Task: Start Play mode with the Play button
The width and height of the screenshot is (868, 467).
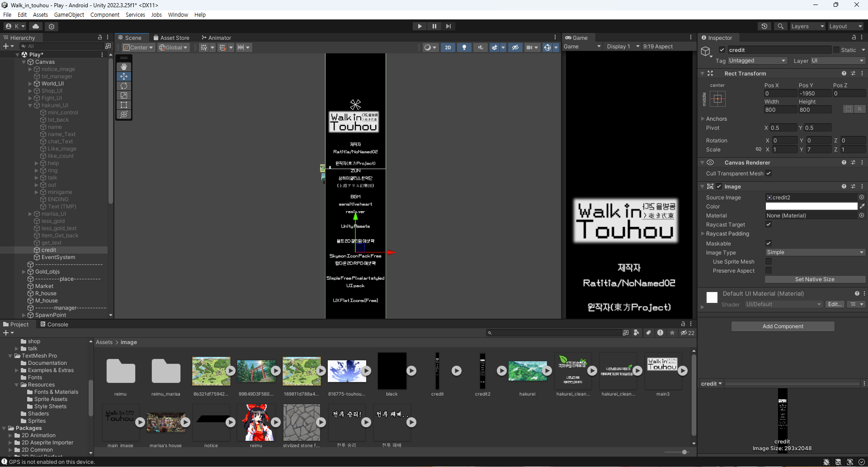Action: click(x=420, y=26)
